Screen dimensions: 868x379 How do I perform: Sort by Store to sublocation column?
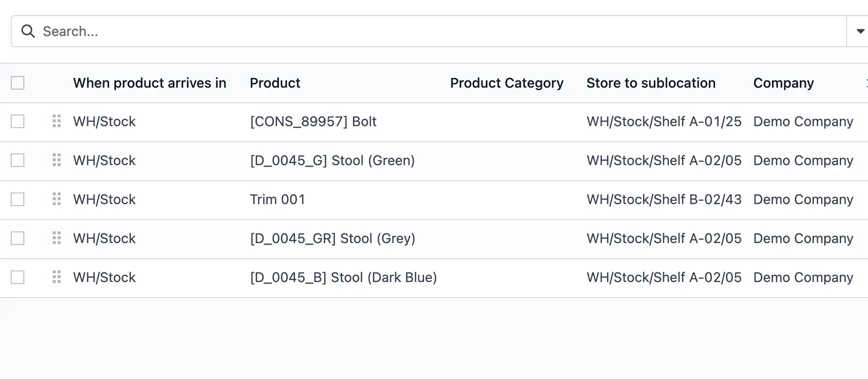click(x=651, y=83)
